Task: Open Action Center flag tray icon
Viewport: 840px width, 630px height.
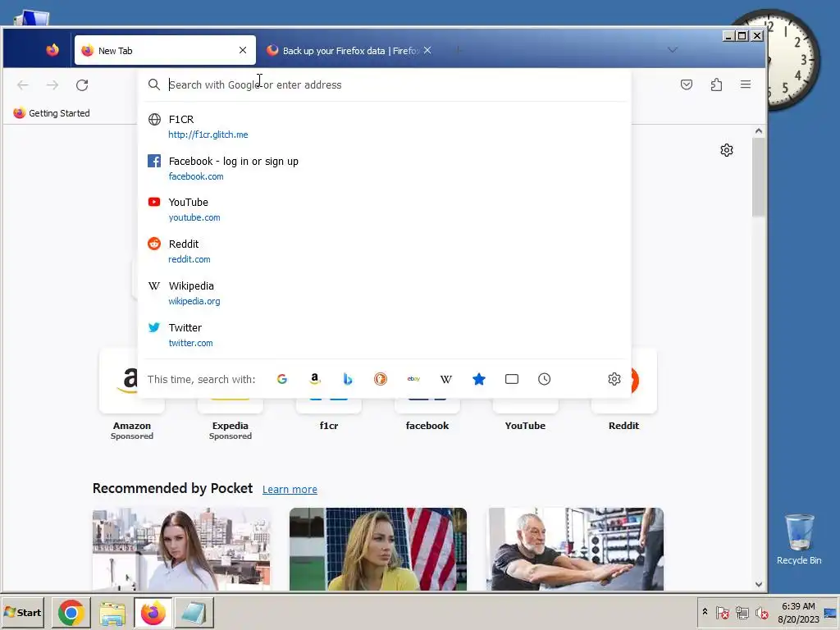Action: click(722, 612)
